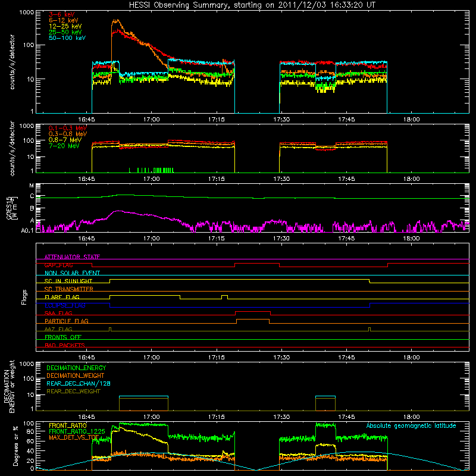Select BAD_PACKETS flag label
The width and height of the screenshot is (476, 476).
pos(65,345)
